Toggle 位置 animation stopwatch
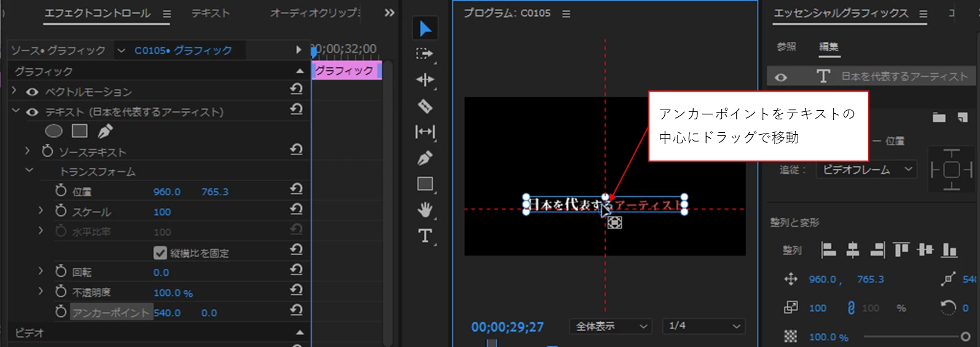The image size is (980, 347). point(60,191)
